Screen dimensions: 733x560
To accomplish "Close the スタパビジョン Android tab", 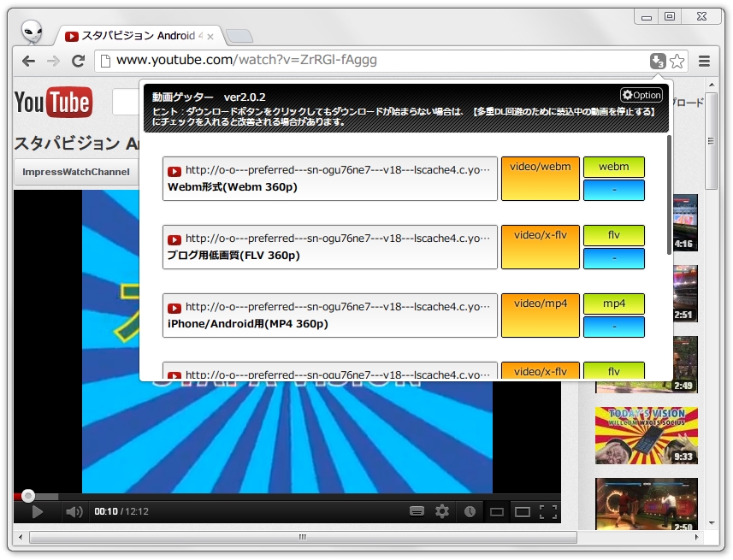I will click(x=210, y=37).
